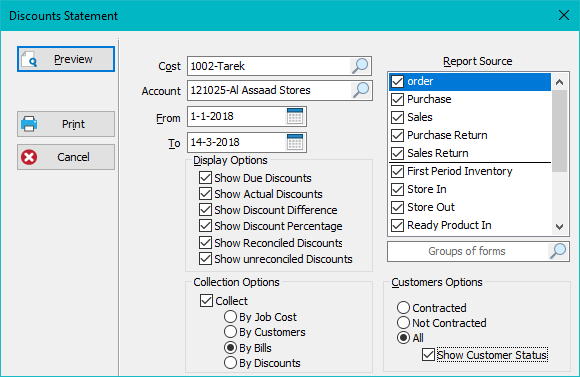Uncheck Purchase in Report Source list
Image resolution: width=580 pixels, height=377 pixels.
coord(398,99)
